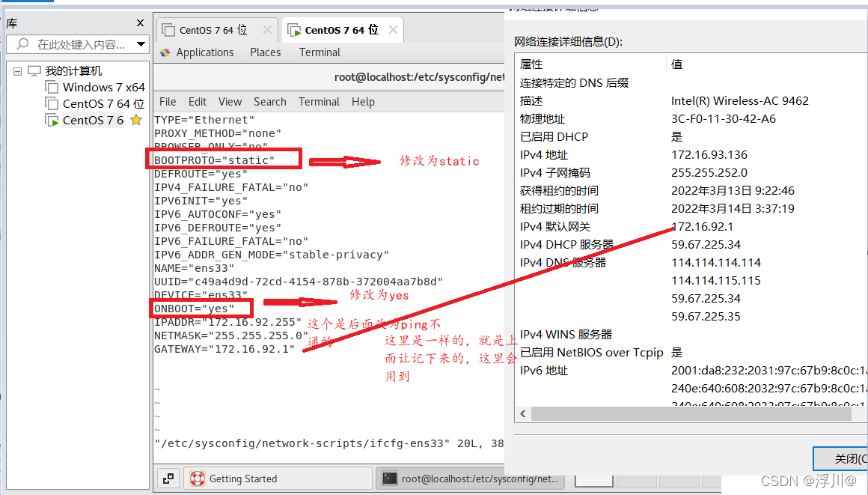
Task: Click the UUID line in terminal
Action: 299,282
